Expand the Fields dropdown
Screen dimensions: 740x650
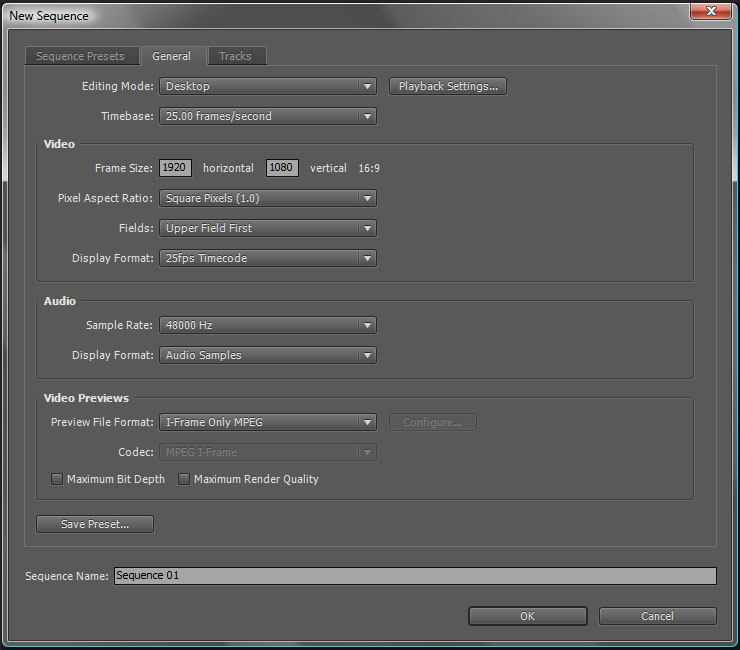267,229
